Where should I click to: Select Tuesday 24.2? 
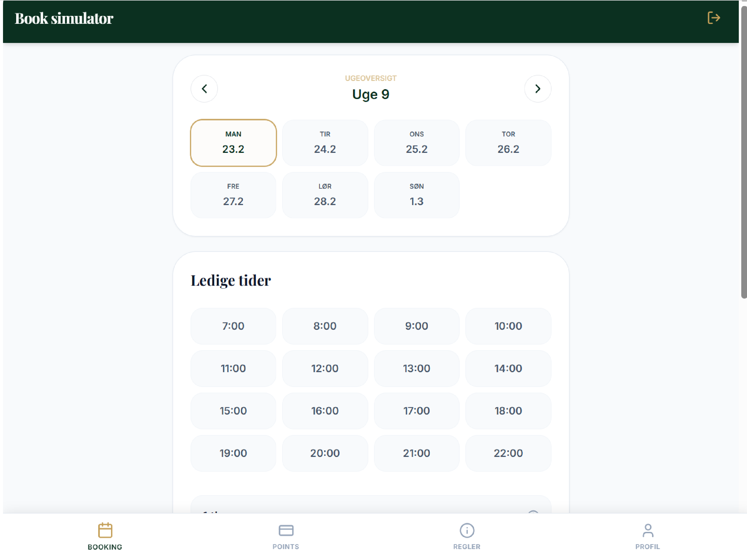(325, 143)
